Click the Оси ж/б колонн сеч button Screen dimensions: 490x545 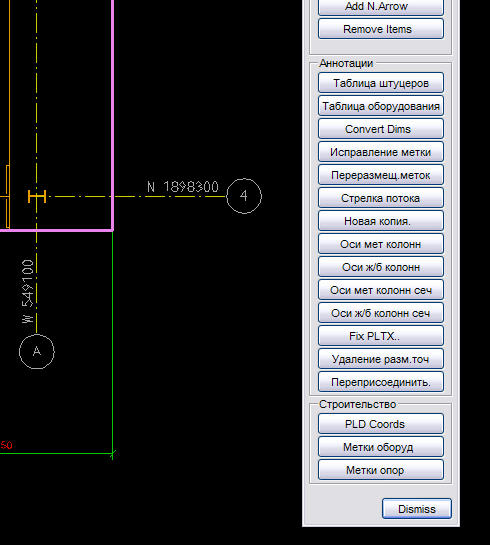point(381,312)
